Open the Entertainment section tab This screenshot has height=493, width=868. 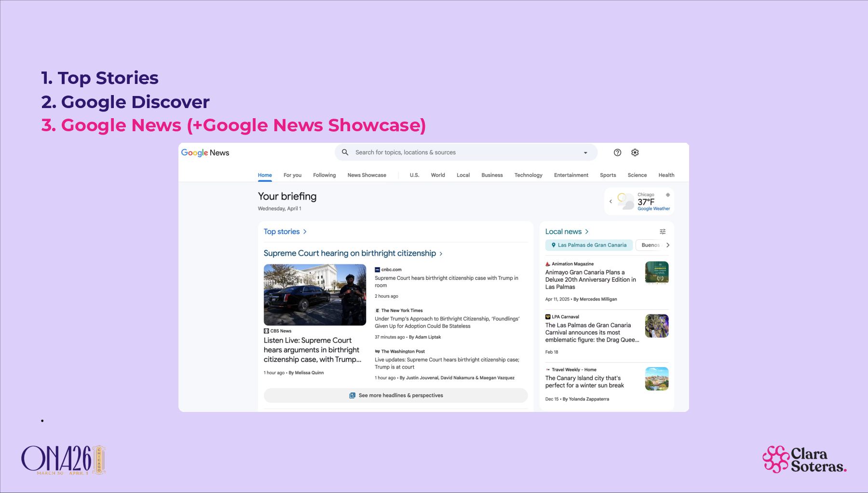571,175
